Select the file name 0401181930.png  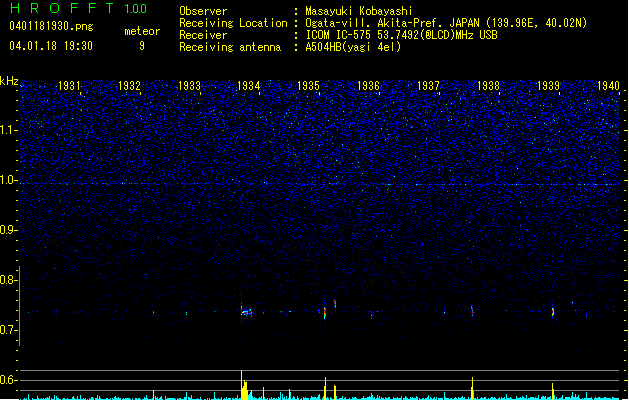[51, 27]
